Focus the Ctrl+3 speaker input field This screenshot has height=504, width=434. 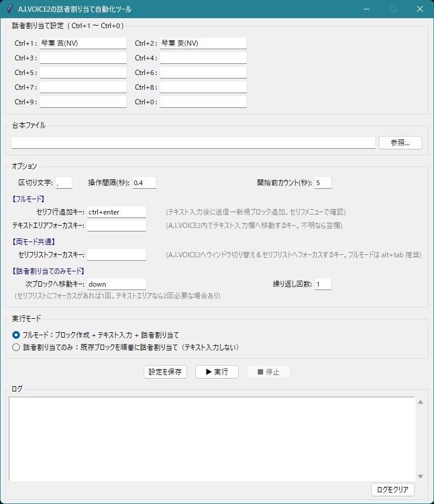(x=83, y=58)
